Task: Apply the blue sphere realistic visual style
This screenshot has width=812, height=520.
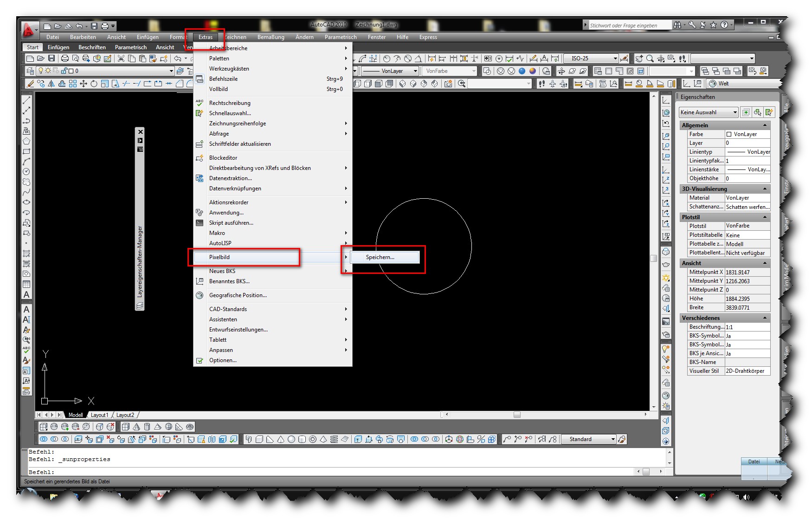Action: coord(522,71)
